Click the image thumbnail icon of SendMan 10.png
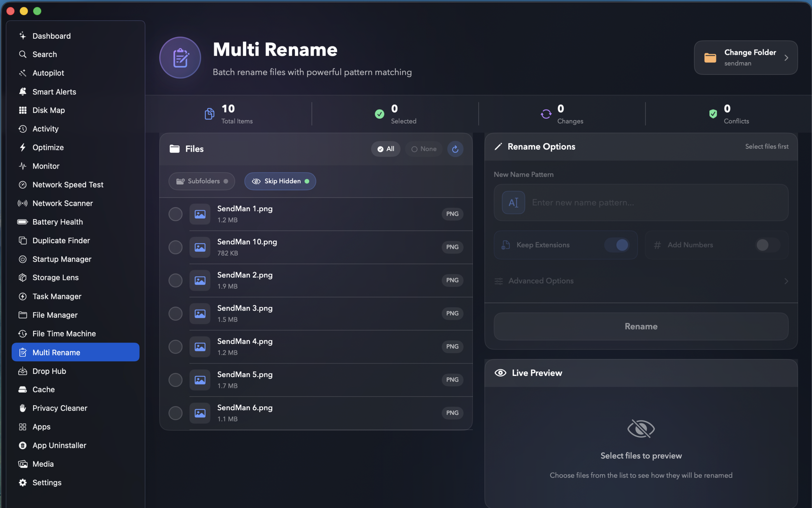812x508 pixels. click(200, 247)
